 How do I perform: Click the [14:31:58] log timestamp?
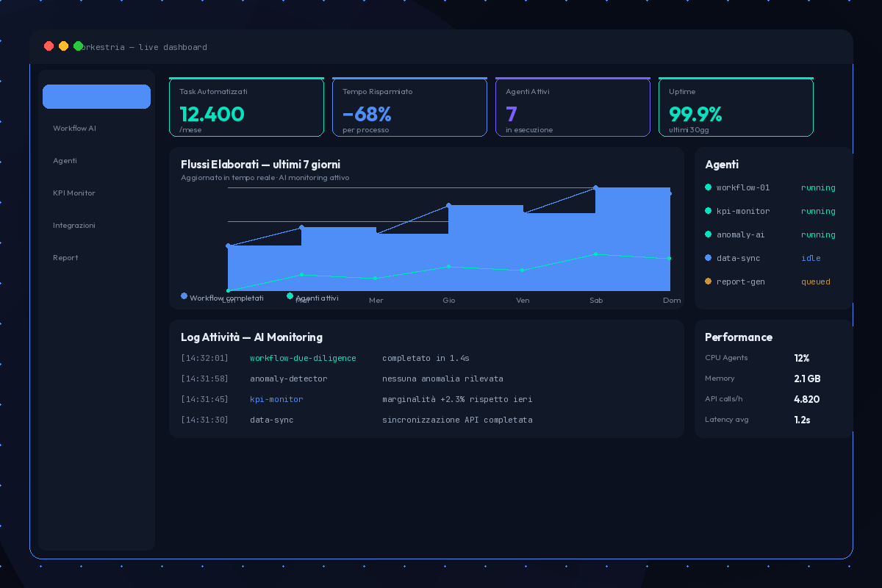204,379
